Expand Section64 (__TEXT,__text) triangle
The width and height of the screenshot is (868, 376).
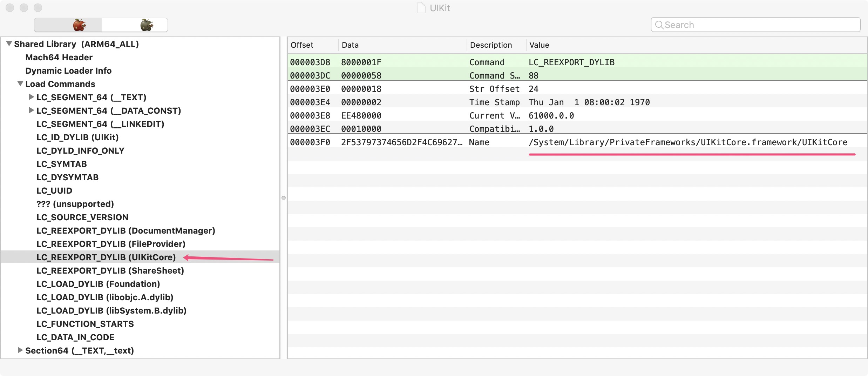[20, 350]
